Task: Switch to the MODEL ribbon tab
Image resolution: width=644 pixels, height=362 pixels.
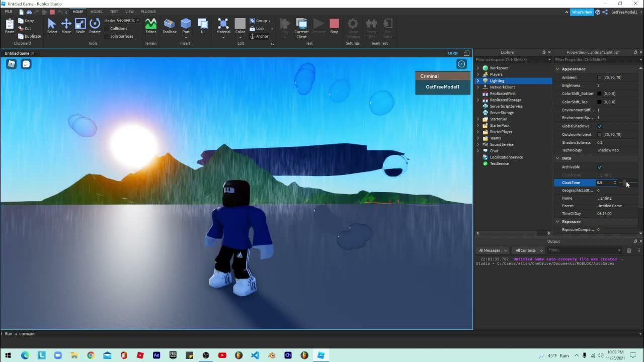Action: tap(96, 12)
